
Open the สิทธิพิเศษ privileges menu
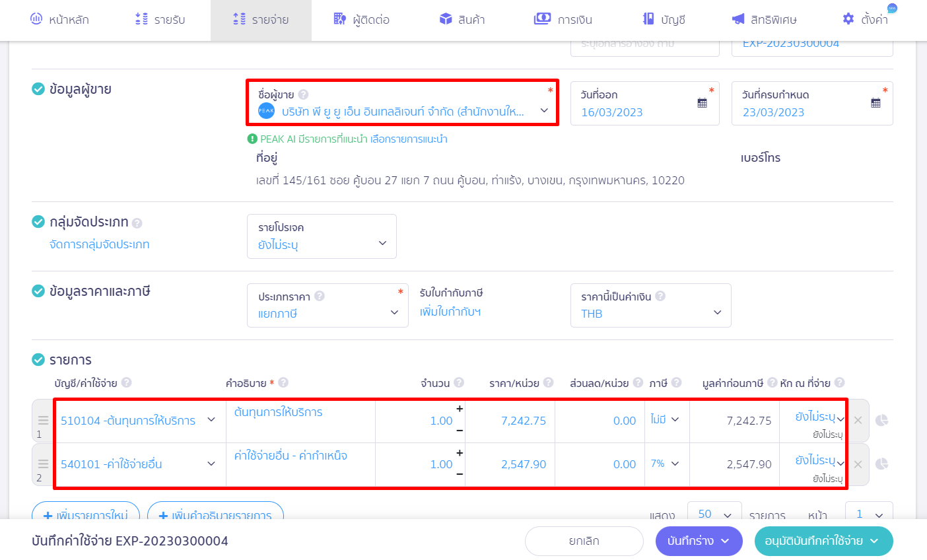(x=765, y=20)
